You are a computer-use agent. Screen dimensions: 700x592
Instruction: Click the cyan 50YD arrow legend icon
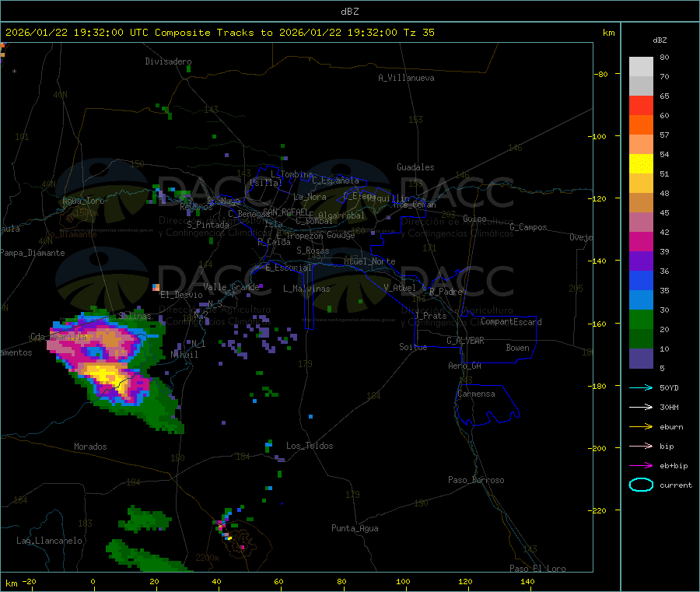(x=641, y=387)
